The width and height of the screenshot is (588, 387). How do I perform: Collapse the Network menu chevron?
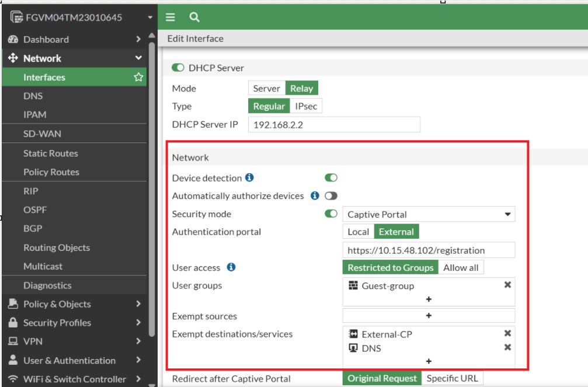138,58
